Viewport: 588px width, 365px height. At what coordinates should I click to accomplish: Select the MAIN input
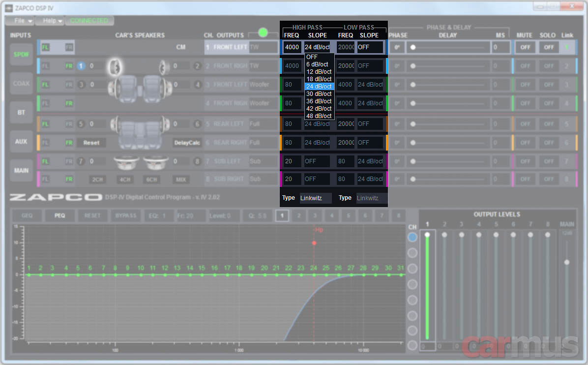(21, 171)
